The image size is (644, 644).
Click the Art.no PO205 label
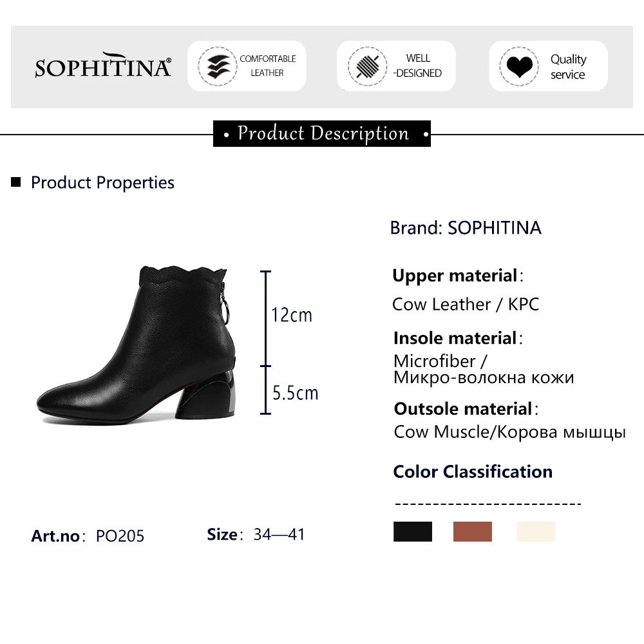coord(88,536)
